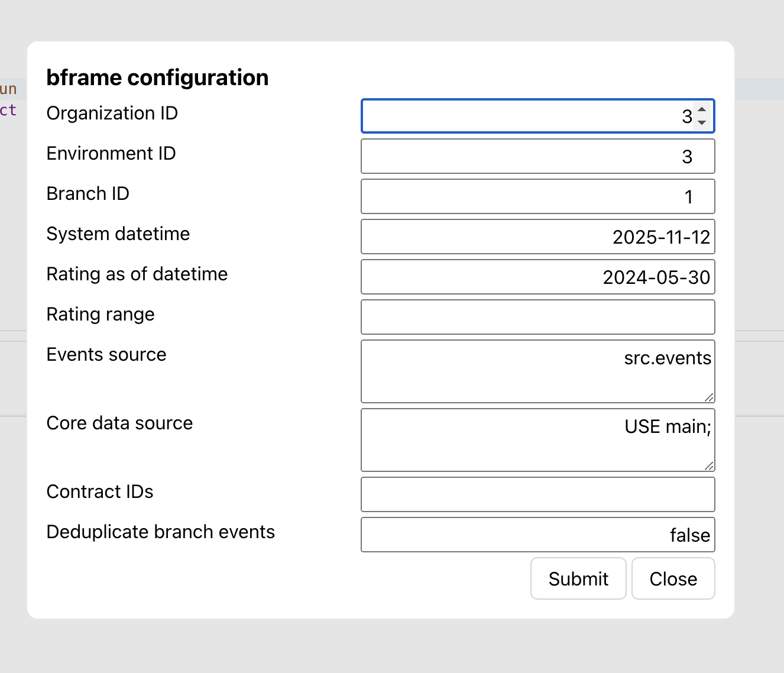Click the Organization ID input field

(x=537, y=116)
